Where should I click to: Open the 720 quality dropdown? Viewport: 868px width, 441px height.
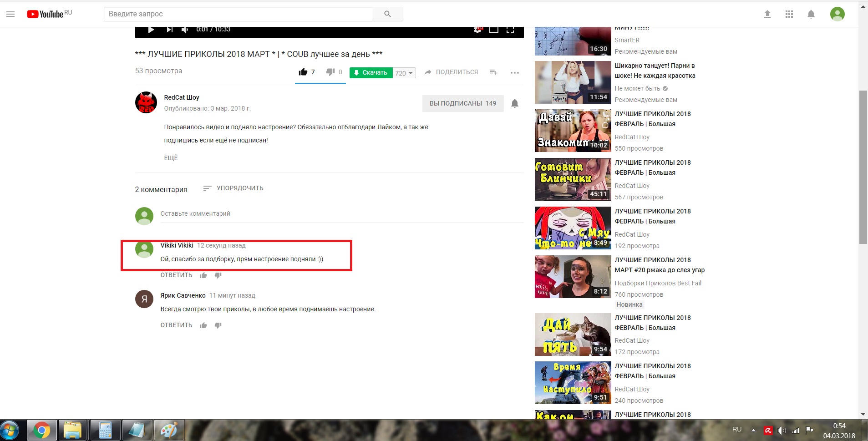pyautogui.click(x=404, y=73)
